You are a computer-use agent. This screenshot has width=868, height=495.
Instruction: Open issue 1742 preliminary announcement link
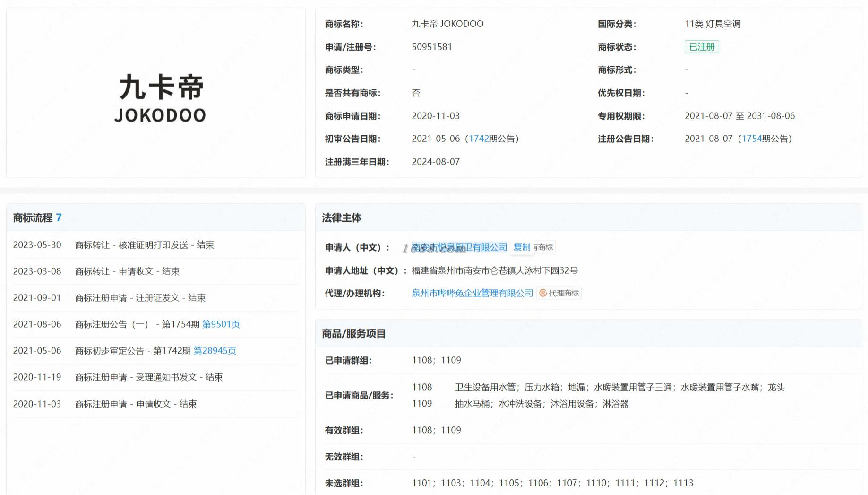tap(479, 139)
